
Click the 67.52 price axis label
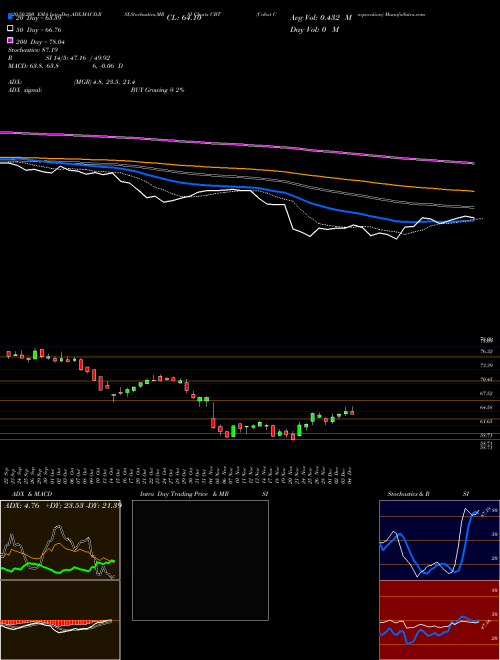click(x=487, y=393)
